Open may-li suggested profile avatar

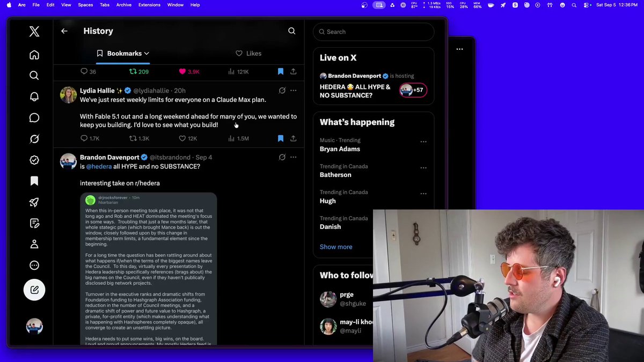328,326
